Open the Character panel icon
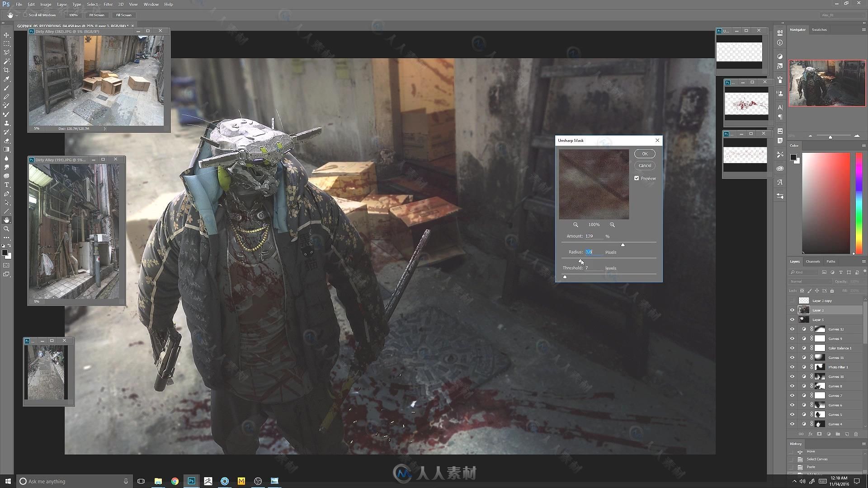The height and width of the screenshot is (488, 868). pos(780,107)
